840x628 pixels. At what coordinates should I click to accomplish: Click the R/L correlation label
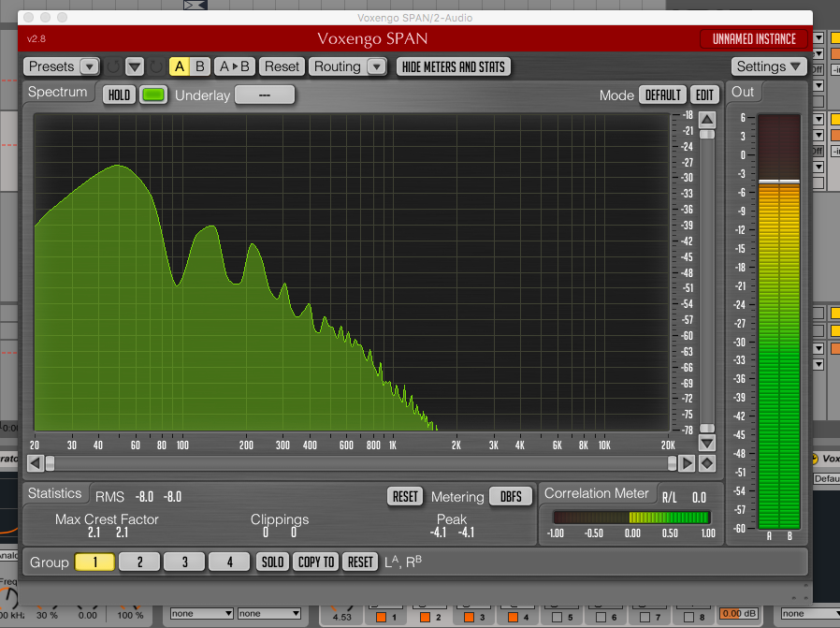click(x=669, y=498)
